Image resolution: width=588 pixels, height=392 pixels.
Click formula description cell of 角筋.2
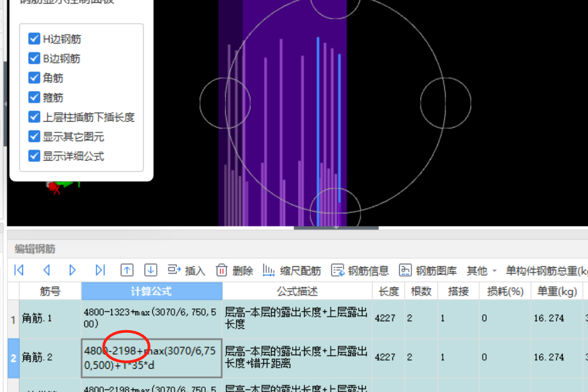[x=297, y=358]
